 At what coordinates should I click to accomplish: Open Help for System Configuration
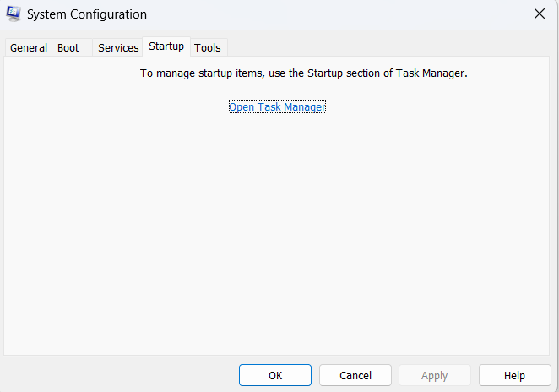tap(514, 375)
